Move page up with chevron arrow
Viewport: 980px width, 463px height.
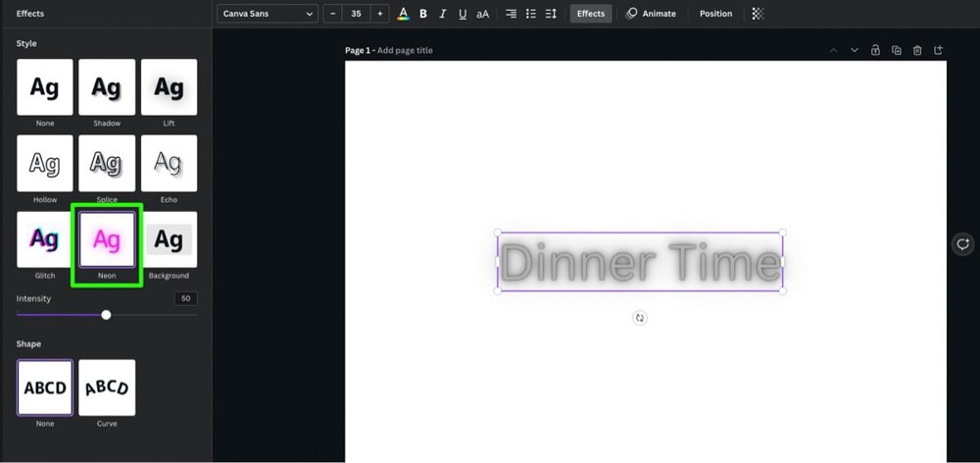(833, 50)
